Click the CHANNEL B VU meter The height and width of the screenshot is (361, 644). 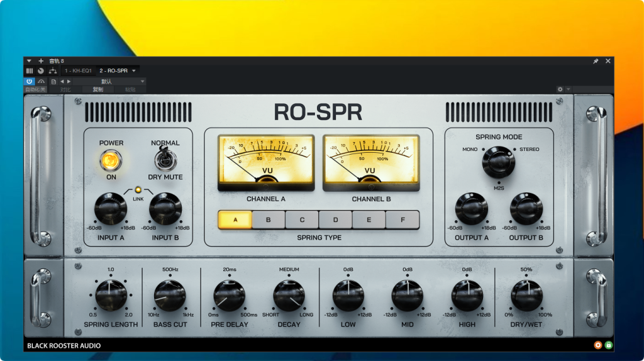pos(371,162)
